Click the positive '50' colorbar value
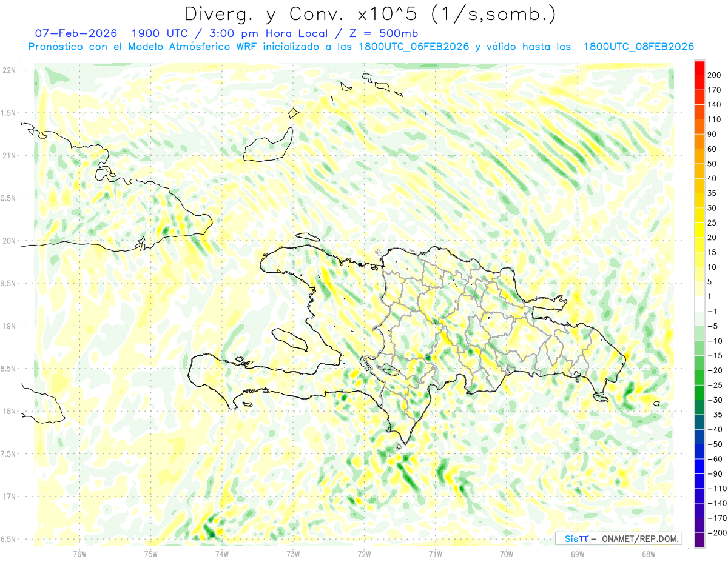The image size is (728, 562). click(x=713, y=164)
